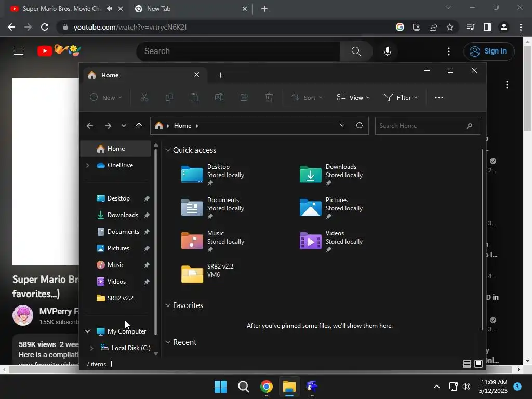Open the View dropdown menu

coord(353,97)
